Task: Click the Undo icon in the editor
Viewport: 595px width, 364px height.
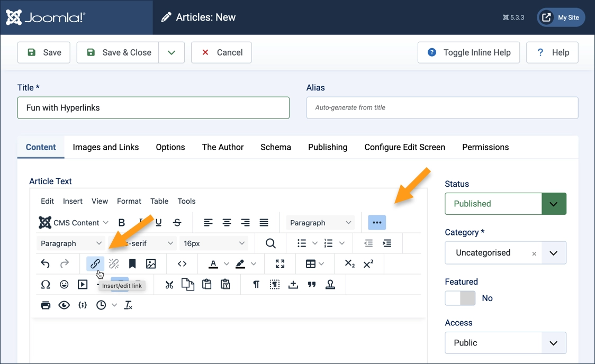Action: click(x=45, y=263)
